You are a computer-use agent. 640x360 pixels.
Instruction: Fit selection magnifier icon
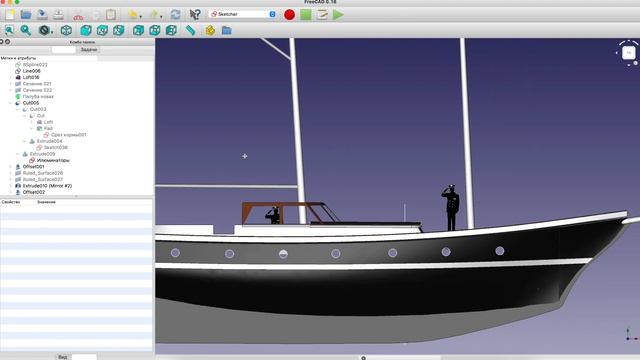point(26,30)
